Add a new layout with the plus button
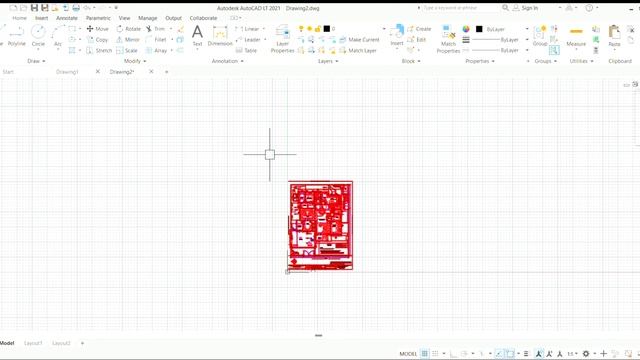This screenshot has height=360, width=640. point(82,343)
